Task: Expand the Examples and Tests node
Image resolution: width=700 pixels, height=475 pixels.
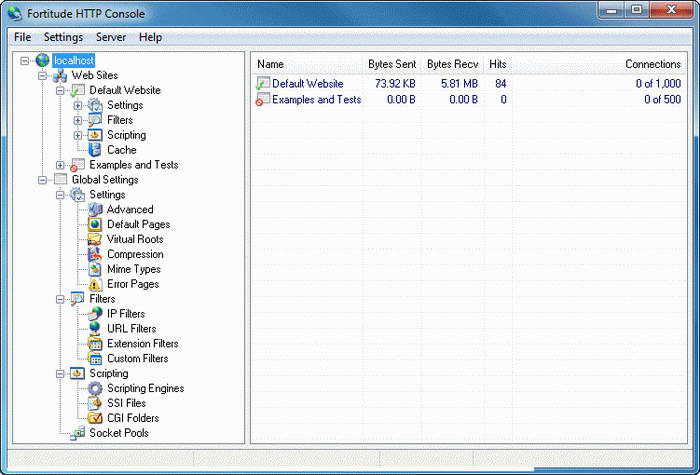Action: click(x=60, y=165)
